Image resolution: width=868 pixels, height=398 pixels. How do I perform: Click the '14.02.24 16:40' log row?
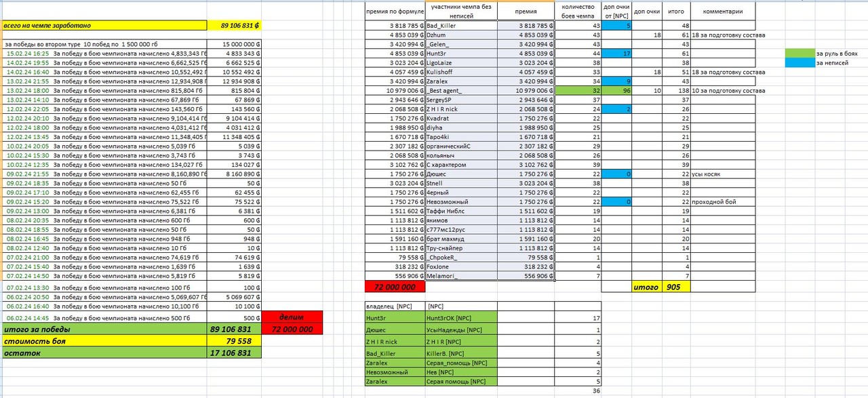click(104, 71)
